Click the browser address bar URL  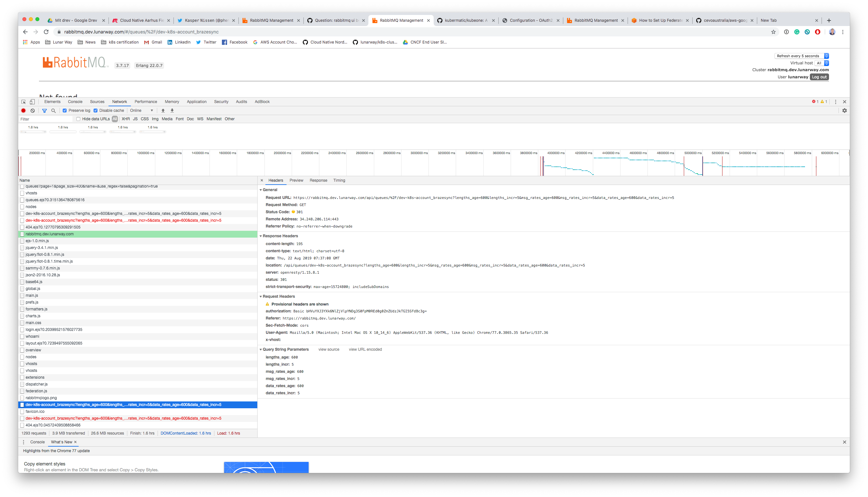point(141,32)
